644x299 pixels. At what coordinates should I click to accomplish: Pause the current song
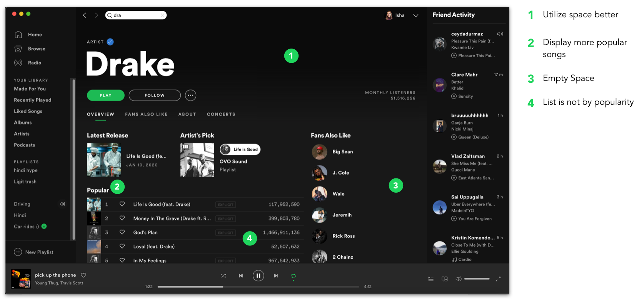[258, 275]
